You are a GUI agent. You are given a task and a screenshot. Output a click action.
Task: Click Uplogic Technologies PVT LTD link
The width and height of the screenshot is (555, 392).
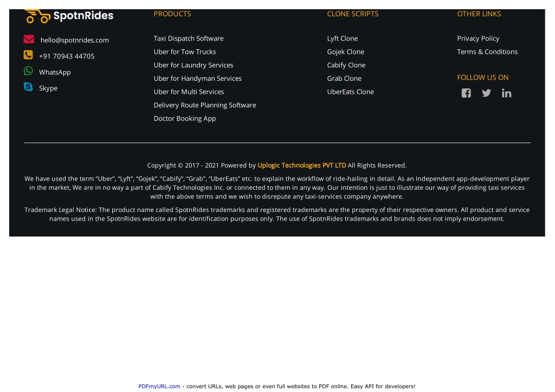click(302, 165)
